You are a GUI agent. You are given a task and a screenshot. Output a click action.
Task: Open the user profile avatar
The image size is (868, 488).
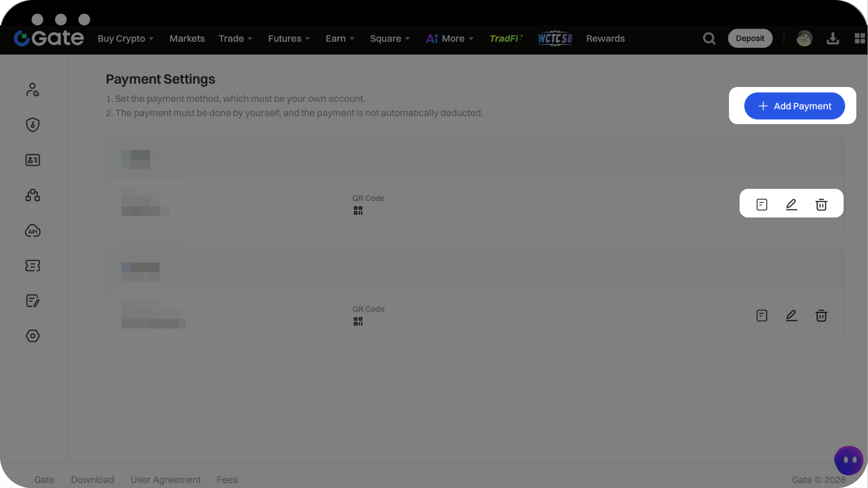point(804,39)
